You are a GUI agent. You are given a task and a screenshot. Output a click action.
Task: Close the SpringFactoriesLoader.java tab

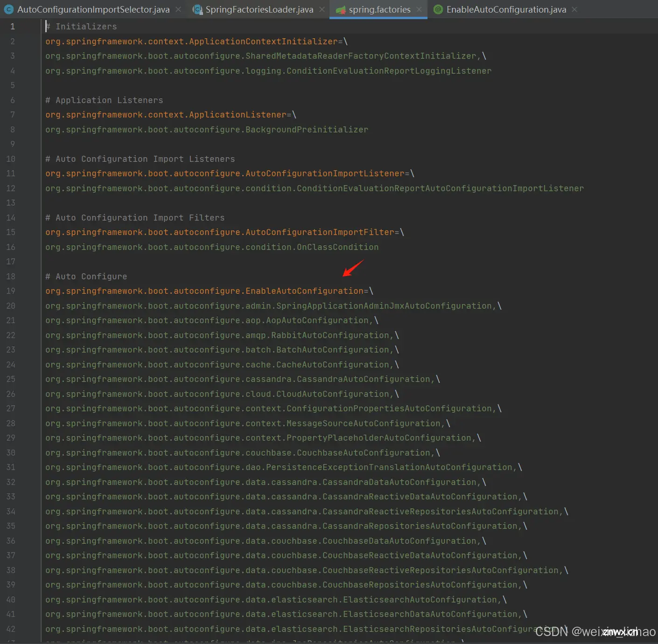[322, 9]
